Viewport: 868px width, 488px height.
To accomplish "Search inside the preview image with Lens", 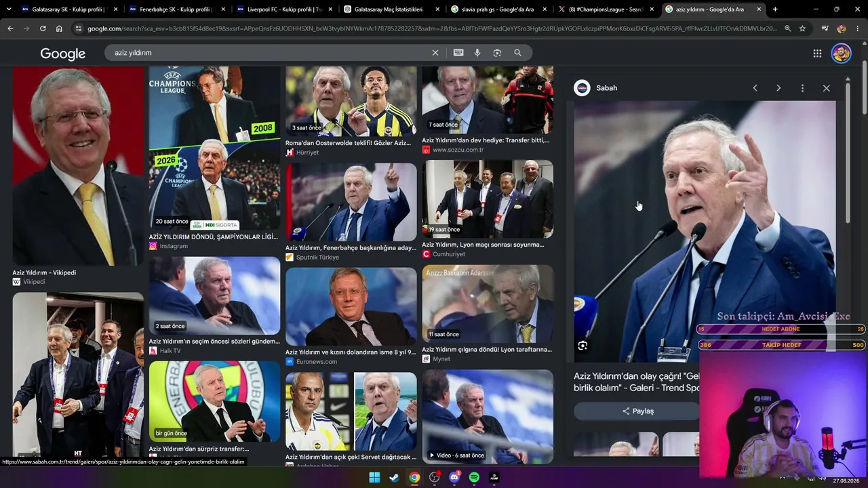I will [583, 346].
